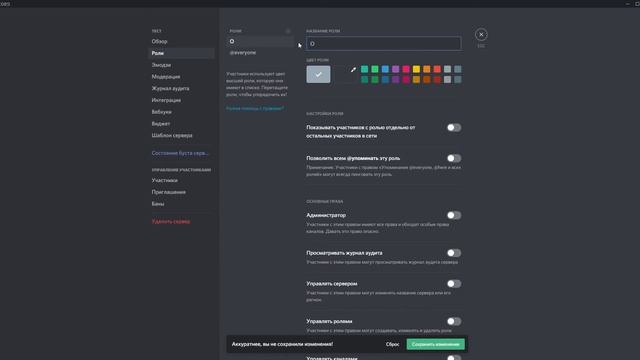Click the 'Нужна помощь с правами?' link

[255, 109]
